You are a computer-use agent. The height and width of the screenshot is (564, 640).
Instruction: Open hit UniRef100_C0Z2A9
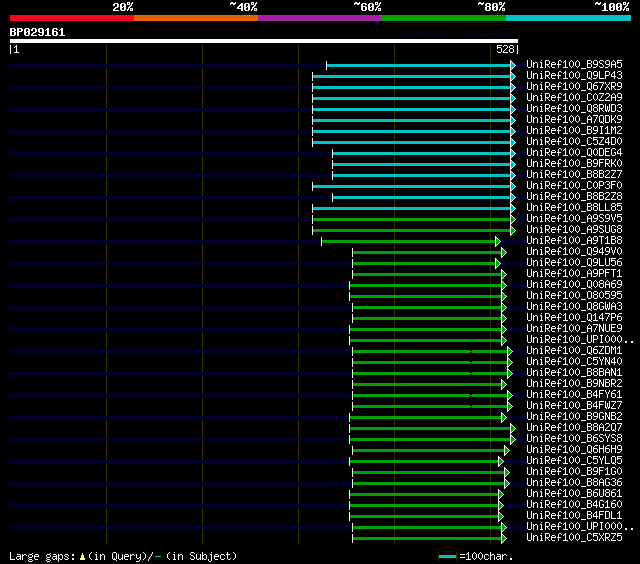[x=574, y=98]
